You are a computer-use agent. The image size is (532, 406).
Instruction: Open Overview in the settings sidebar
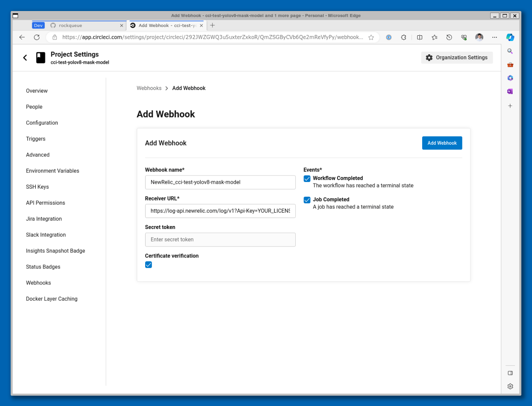37,91
